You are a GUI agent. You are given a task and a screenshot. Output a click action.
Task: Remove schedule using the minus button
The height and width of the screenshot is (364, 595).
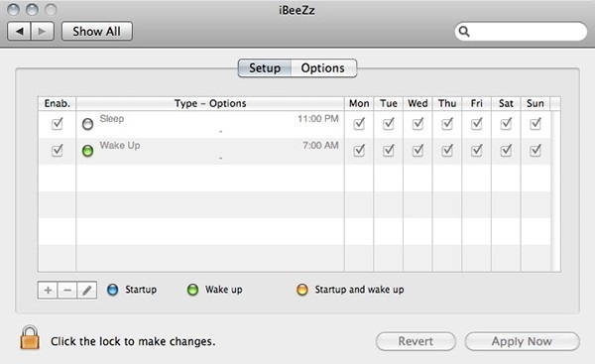tap(67, 291)
